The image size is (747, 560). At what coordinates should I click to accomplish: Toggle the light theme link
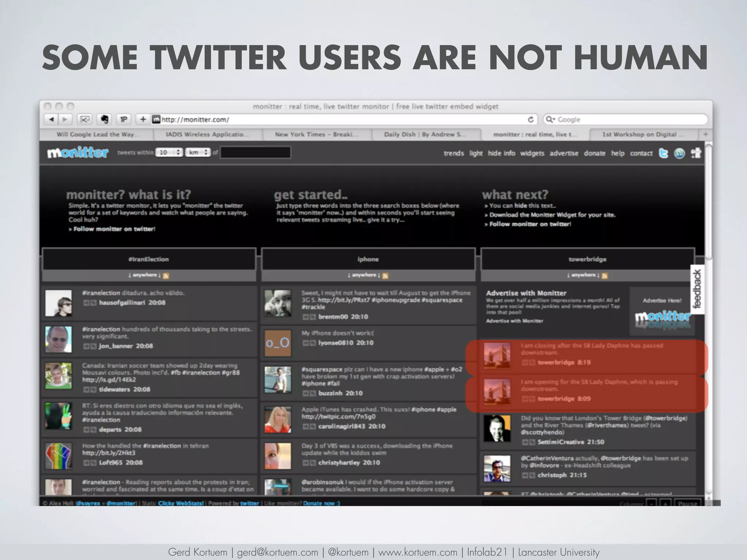(476, 153)
